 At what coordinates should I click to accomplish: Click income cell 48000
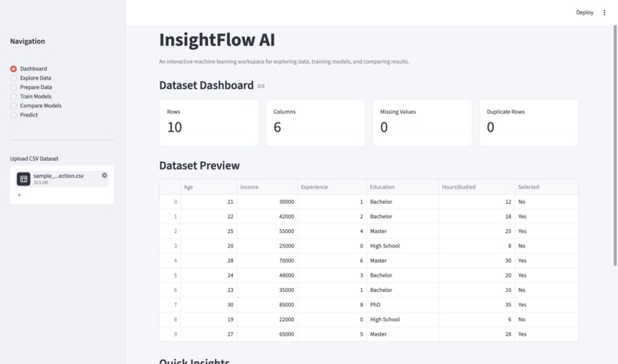268,275
